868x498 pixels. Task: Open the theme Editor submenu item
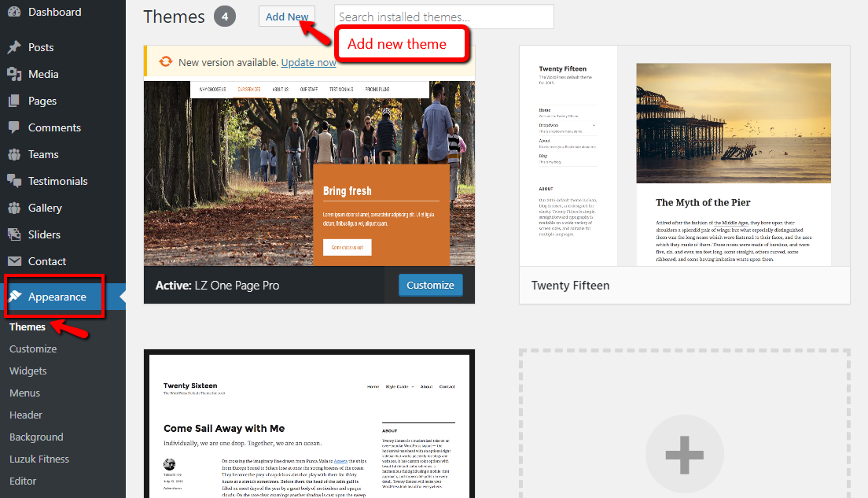click(23, 481)
